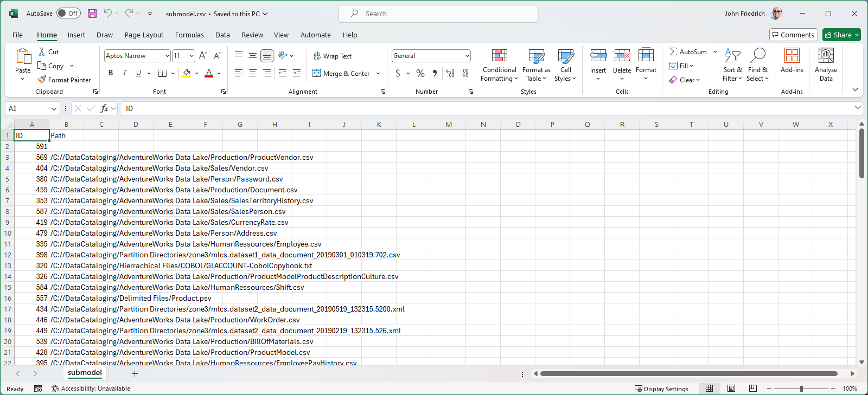The height and width of the screenshot is (395, 868).
Task: Apply Conditional Formatting
Action: coord(499,65)
